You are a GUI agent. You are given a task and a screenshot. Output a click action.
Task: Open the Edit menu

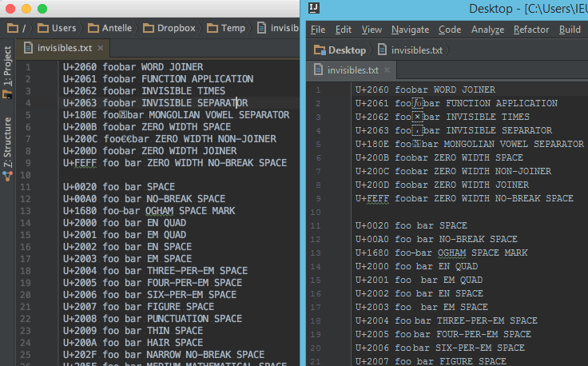pos(344,30)
